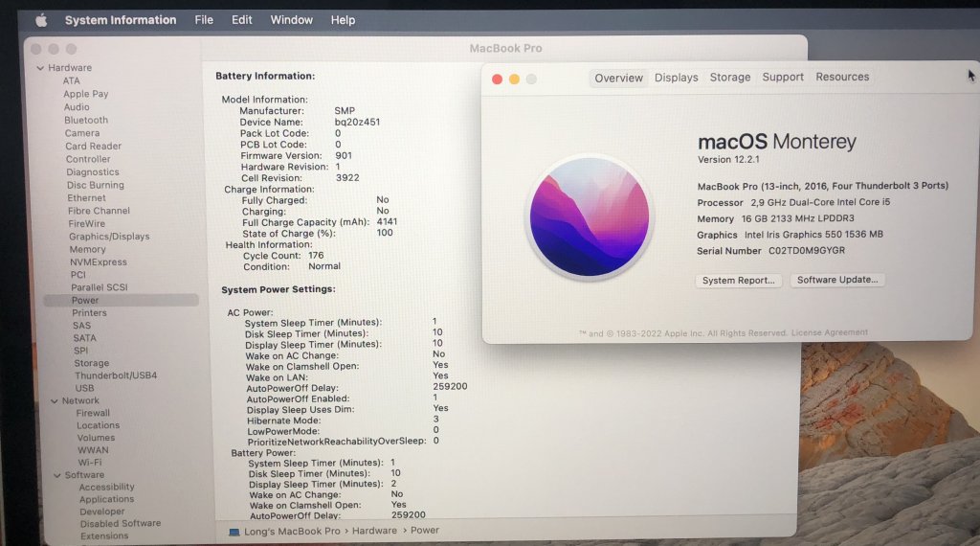The height and width of the screenshot is (546, 980).
Task: Select Disabled Software in the sidebar
Action: [120, 523]
